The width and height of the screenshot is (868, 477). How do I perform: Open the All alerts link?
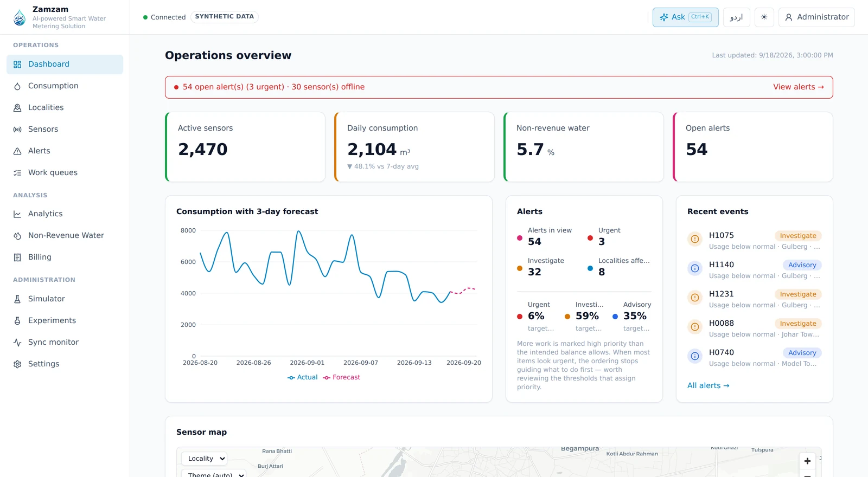(x=709, y=386)
